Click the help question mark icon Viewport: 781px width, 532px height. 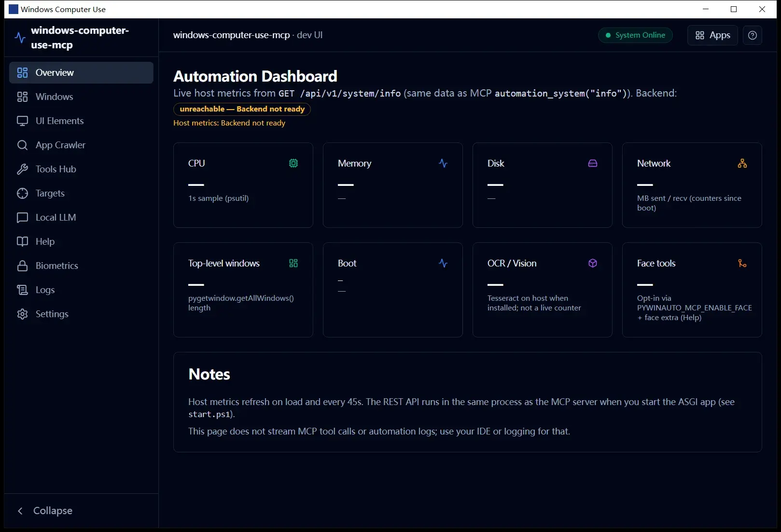coord(752,35)
